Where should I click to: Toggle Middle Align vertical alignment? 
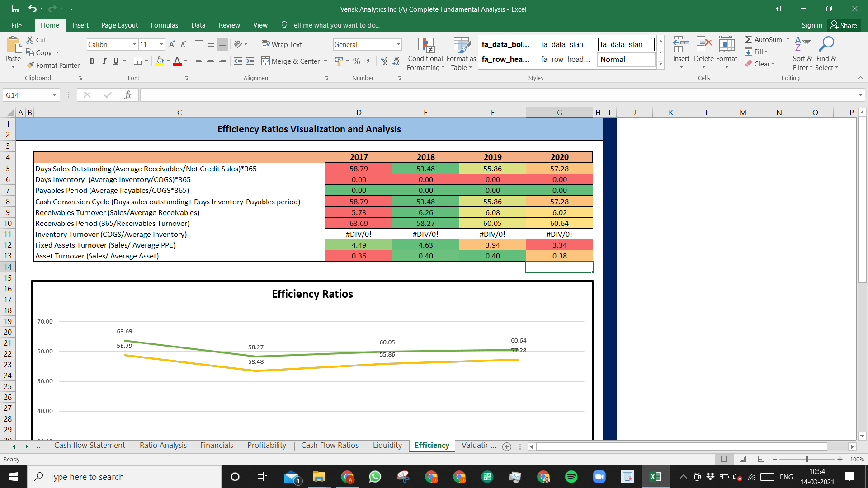210,44
